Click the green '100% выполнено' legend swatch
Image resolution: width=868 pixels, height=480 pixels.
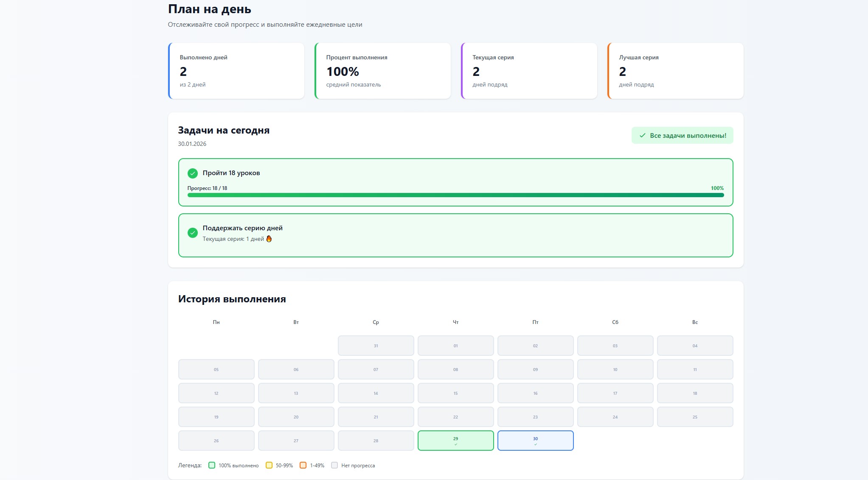(x=212, y=465)
